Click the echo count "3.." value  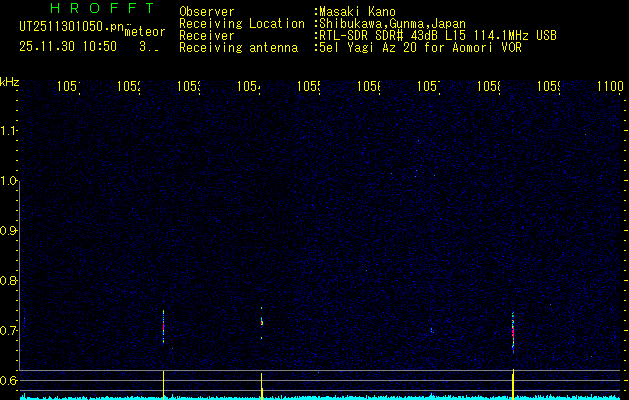point(149,47)
